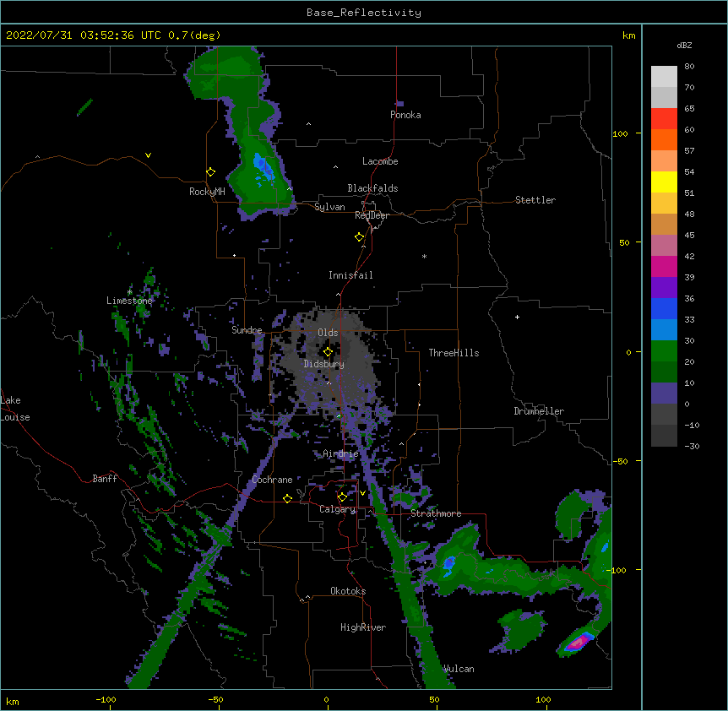Click the Stettler label
728x711 pixels.
(535, 200)
